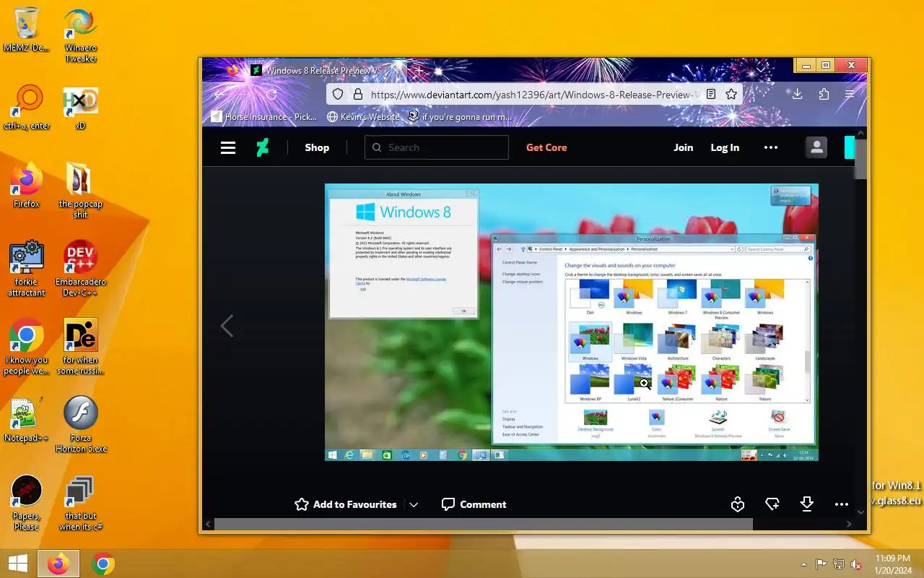The image size is (924, 578).
Task: Select Forza Horizon 3.exe Flash icon
Action: click(81, 425)
